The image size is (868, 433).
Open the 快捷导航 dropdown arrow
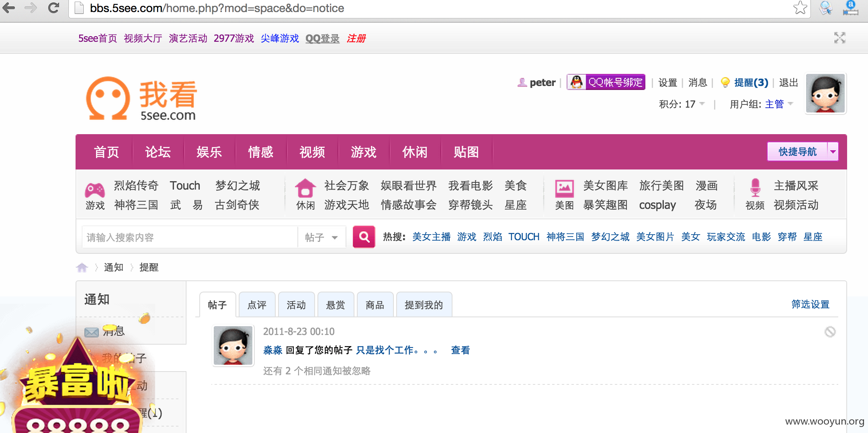(833, 152)
